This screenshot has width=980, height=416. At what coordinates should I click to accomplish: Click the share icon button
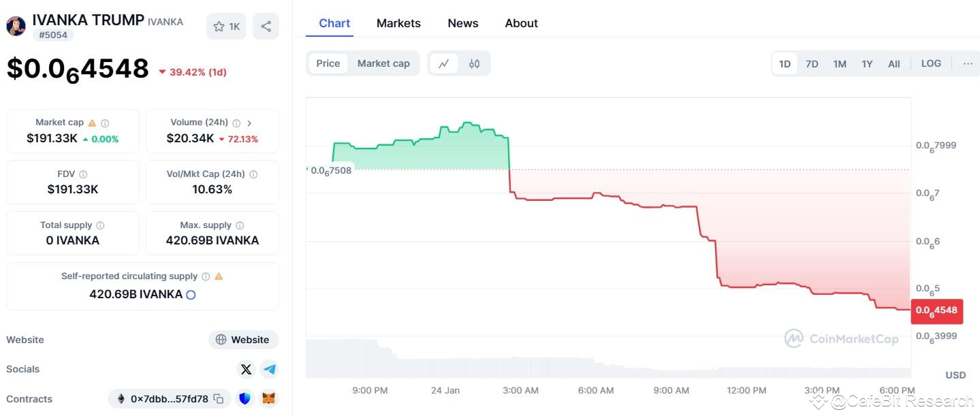[266, 27]
